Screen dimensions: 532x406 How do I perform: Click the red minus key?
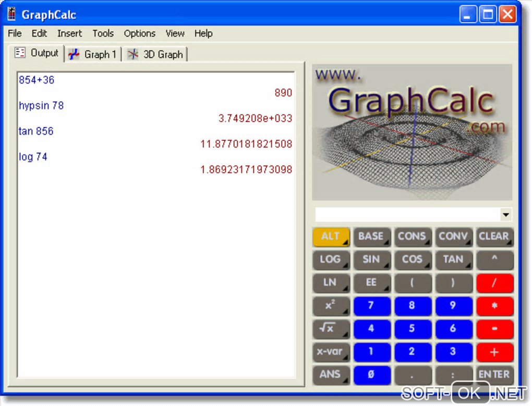[494, 329]
